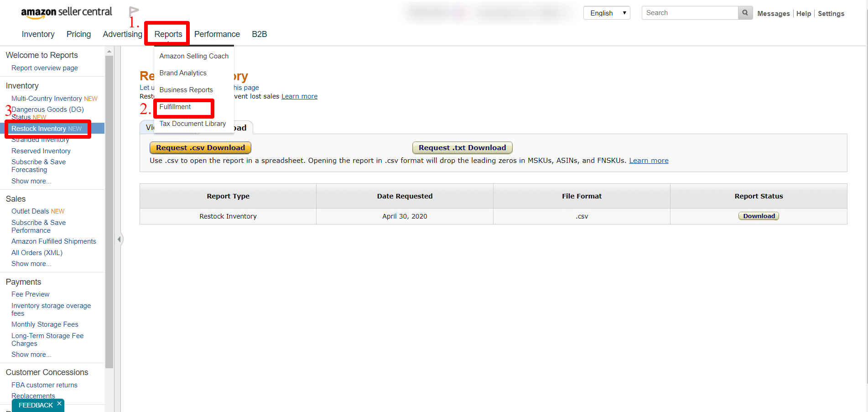Click the Amazon Seller Central logo
Image resolution: width=868 pixels, height=412 pixels.
click(67, 12)
